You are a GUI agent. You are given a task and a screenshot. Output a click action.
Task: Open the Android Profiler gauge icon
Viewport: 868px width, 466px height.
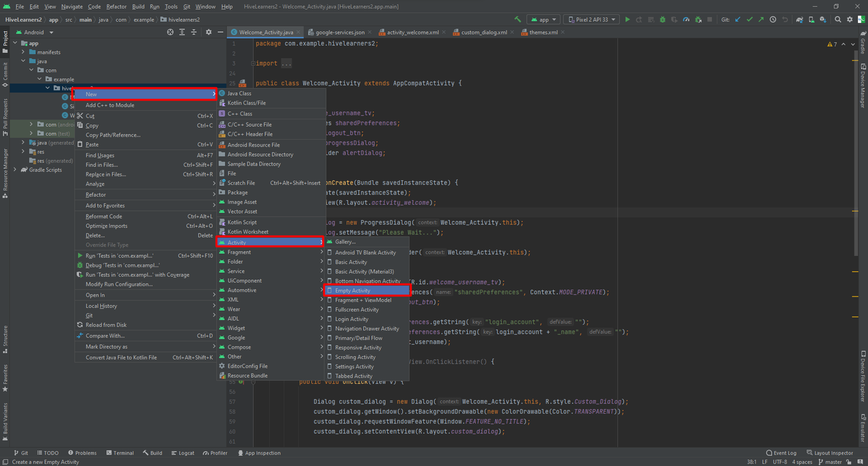[686, 20]
